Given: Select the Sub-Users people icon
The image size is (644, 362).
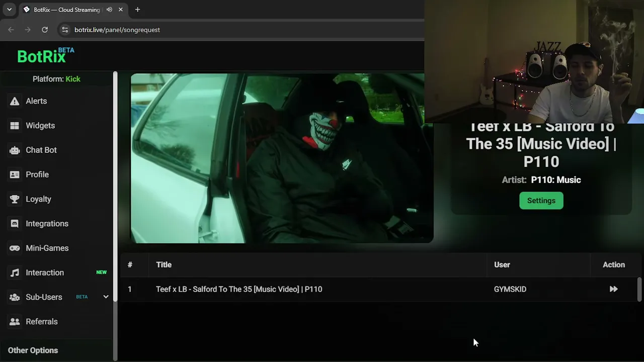Looking at the screenshot, I should [15, 297].
